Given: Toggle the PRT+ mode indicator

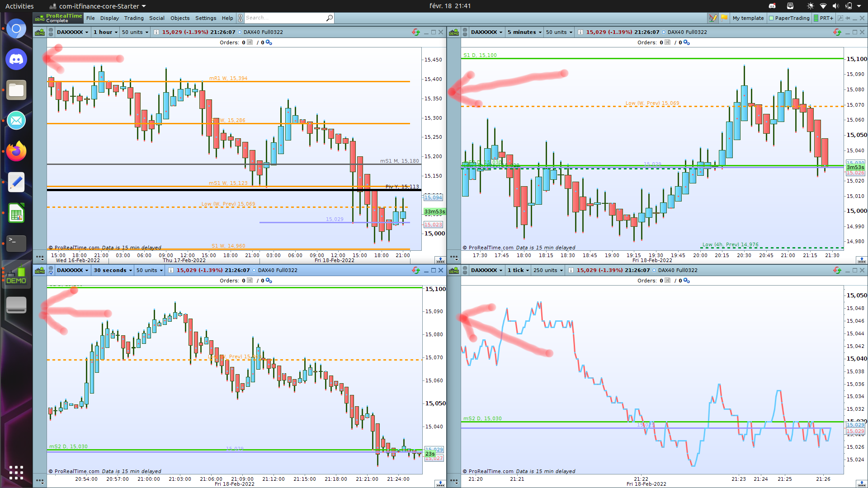Looking at the screenshot, I should click(823, 18).
